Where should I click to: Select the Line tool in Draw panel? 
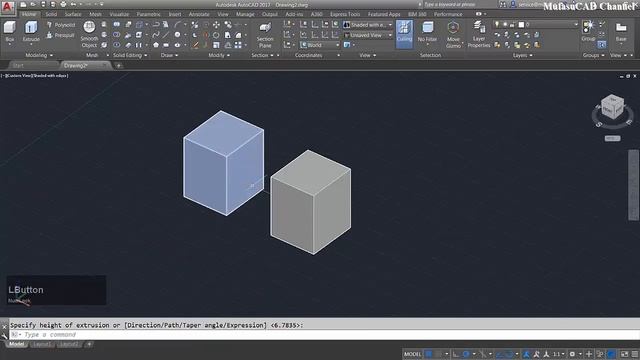166,35
